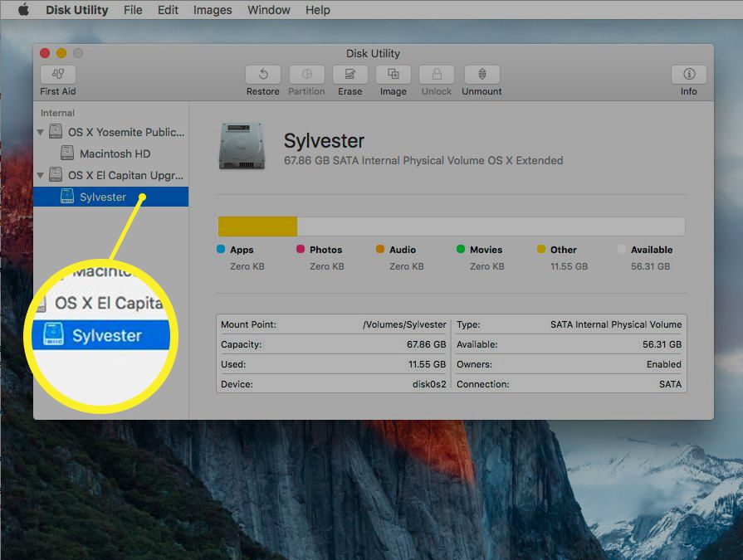Collapse the OS X Yosemite disk triangle
743x560 pixels.
click(41, 132)
